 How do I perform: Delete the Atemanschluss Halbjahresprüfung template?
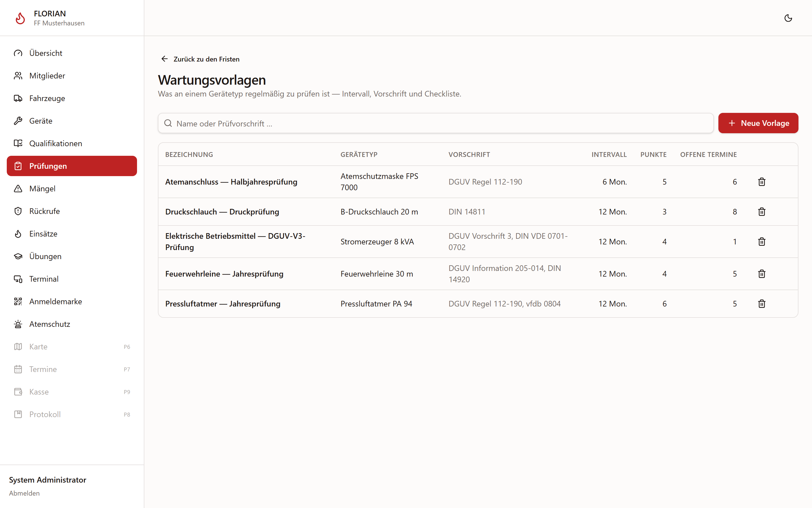762,182
